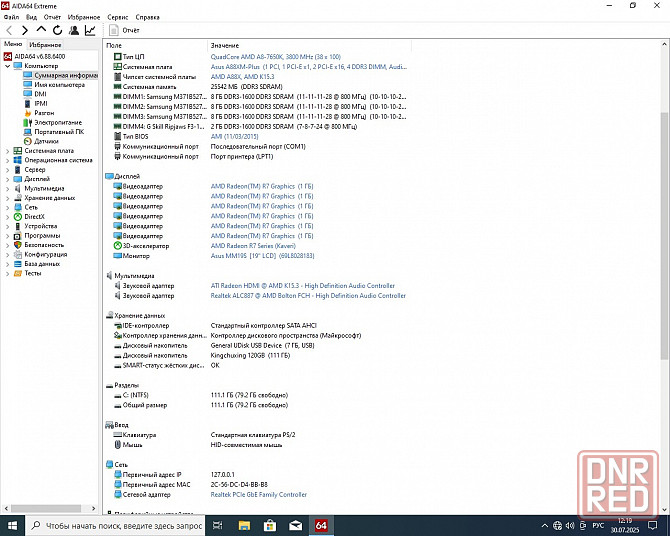Expand the Системная плата tree node
The height and width of the screenshot is (536, 670).
(x=7, y=151)
